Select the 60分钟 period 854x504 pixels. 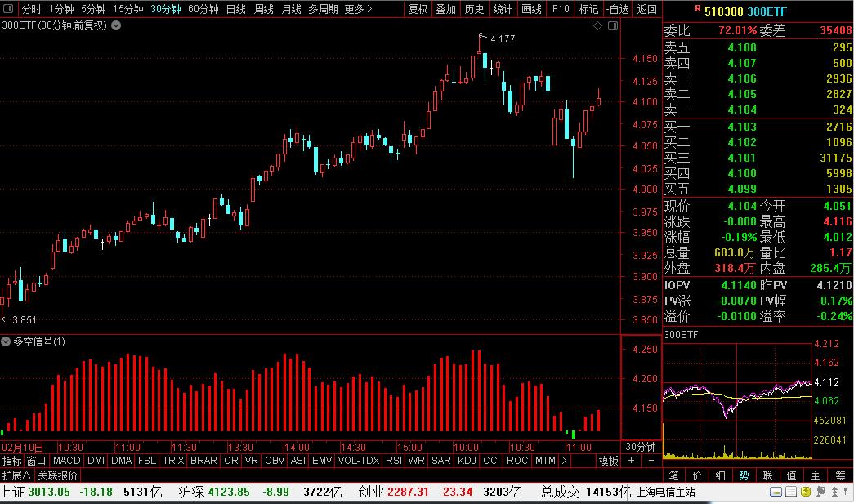coord(203,9)
